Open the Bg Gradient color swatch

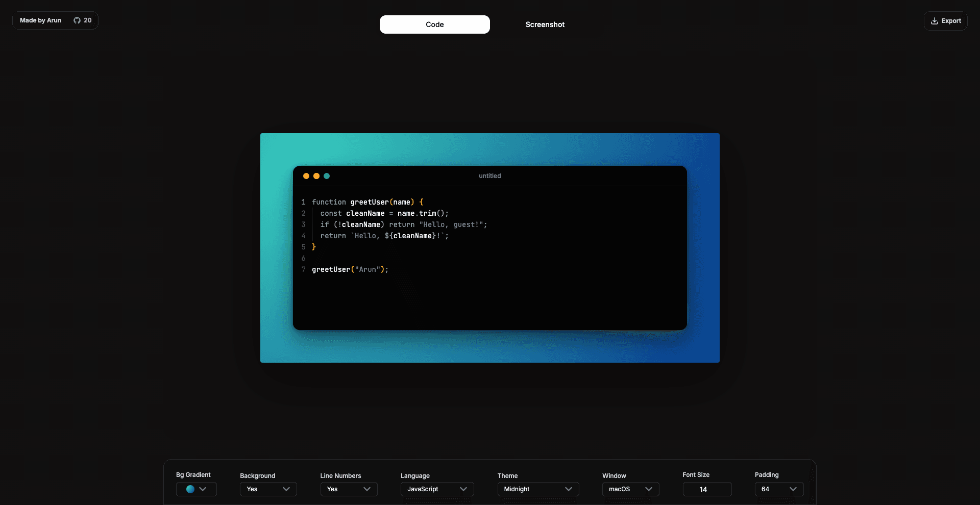[190, 489]
